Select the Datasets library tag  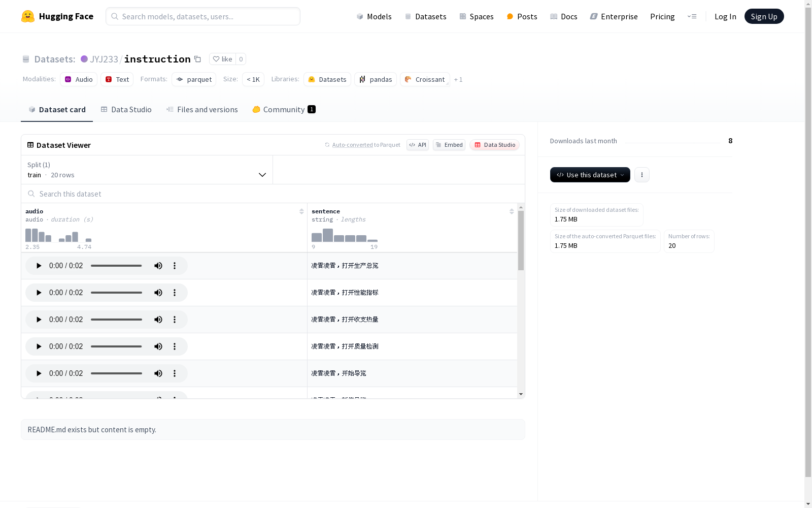click(x=327, y=79)
